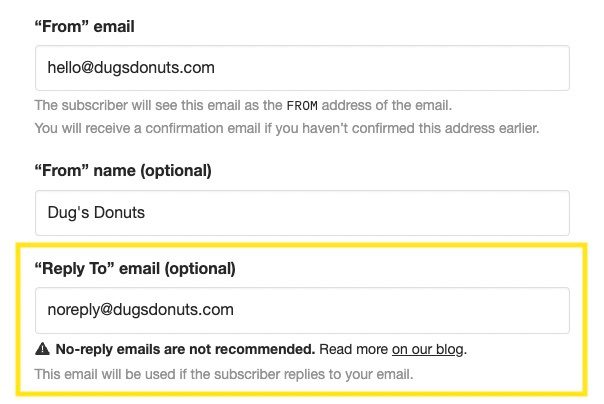604x404 pixels.
Task: Click the "From" email label
Action: pyautogui.click(x=85, y=26)
